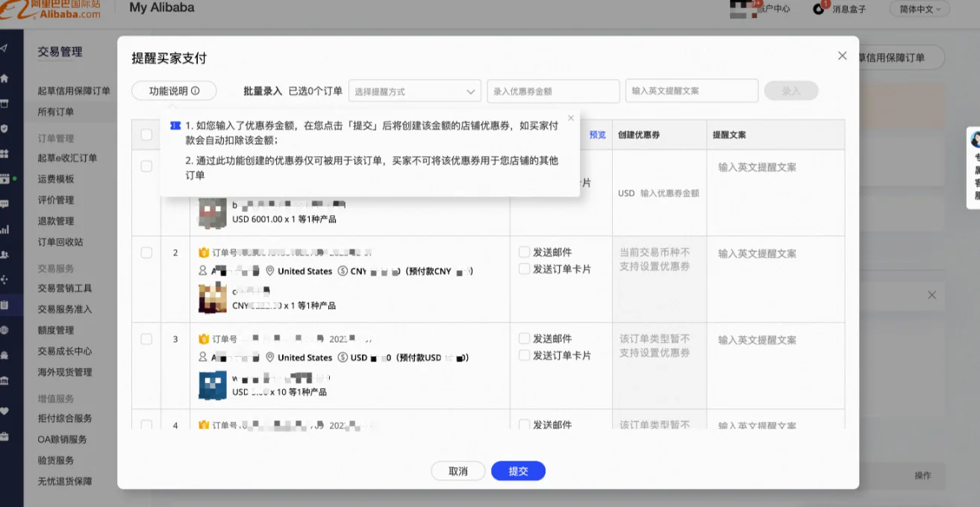Click the chat bubble icon in sidebar
The height and width of the screenshot is (507, 980).
point(4,204)
